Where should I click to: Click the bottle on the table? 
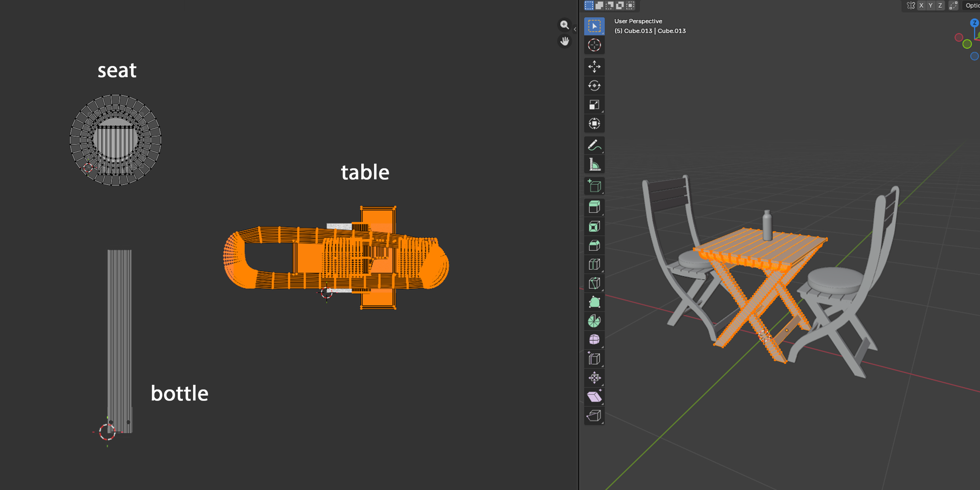click(x=767, y=225)
